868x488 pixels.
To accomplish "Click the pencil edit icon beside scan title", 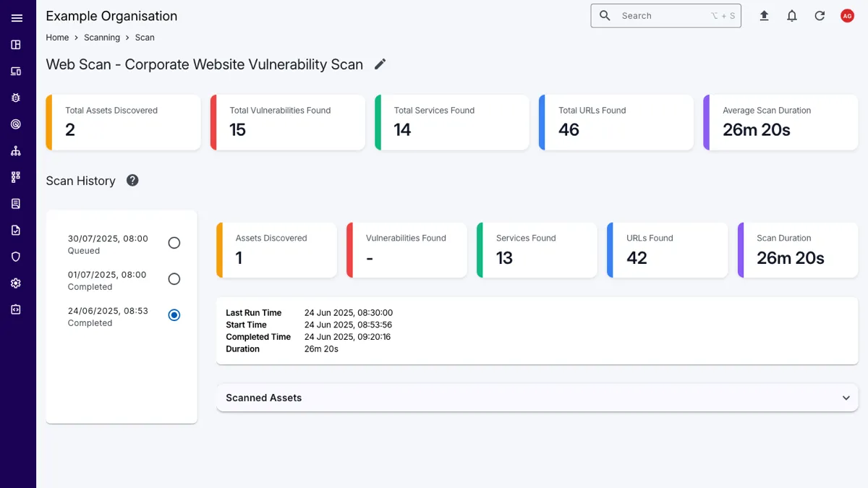I will pyautogui.click(x=380, y=64).
